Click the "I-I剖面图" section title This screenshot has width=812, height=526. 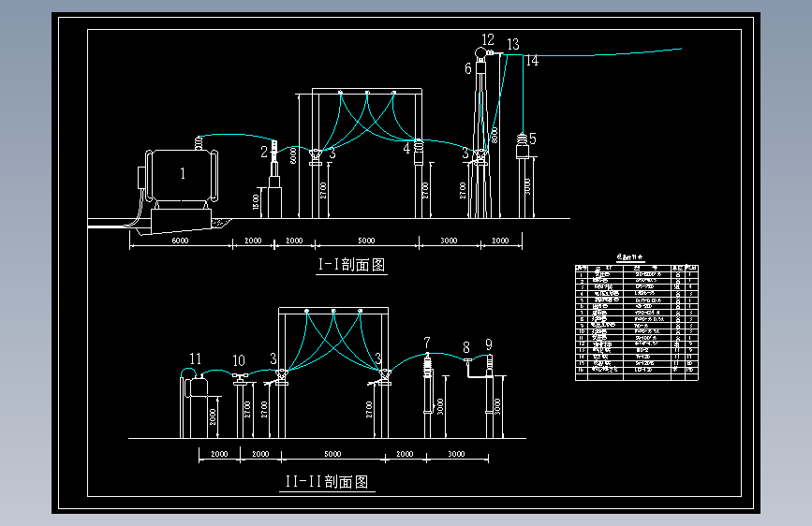(351, 265)
